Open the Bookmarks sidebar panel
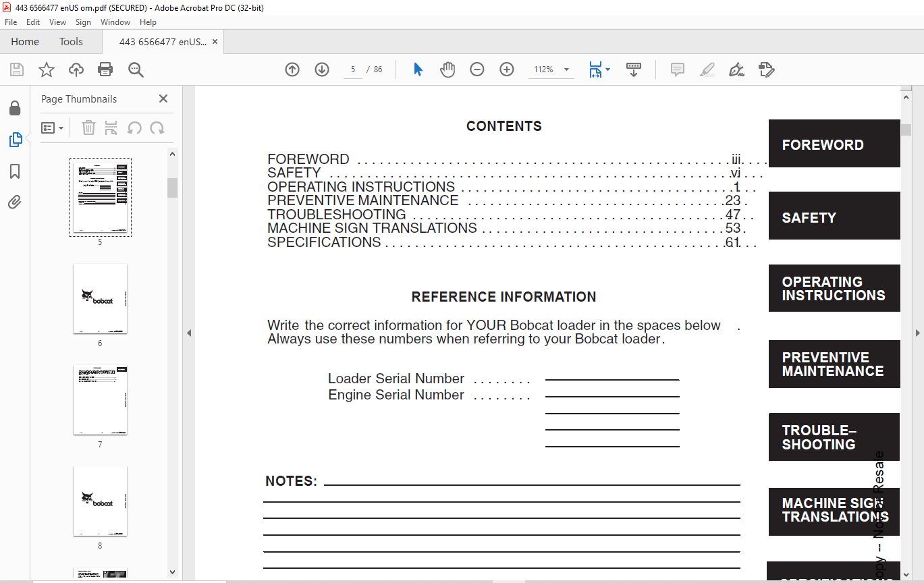 coord(15,171)
